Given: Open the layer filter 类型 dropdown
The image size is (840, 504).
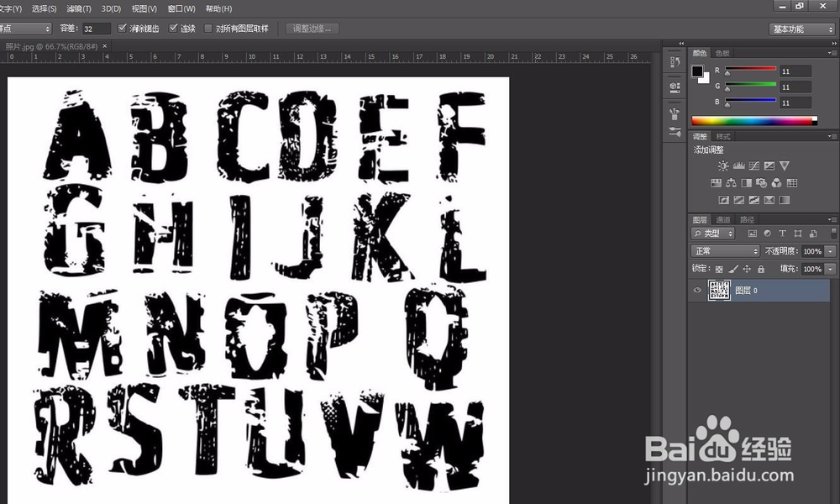Looking at the screenshot, I should [x=713, y=234].
